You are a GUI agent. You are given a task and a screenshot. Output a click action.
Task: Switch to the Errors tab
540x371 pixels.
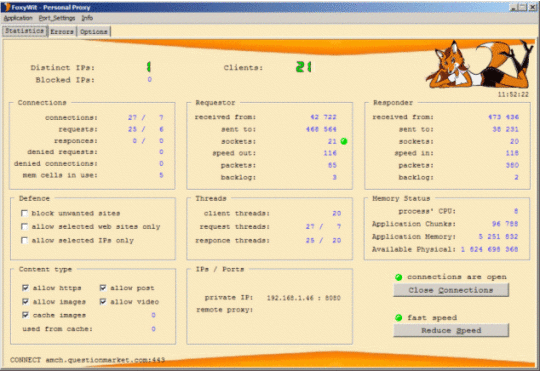[62, 32]
